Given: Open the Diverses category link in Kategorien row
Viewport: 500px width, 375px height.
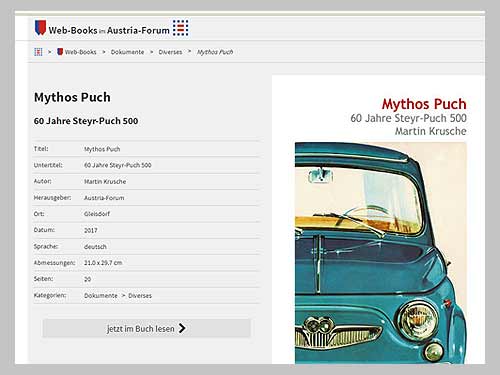Looking at the screenshot, I should click(140, 296).
